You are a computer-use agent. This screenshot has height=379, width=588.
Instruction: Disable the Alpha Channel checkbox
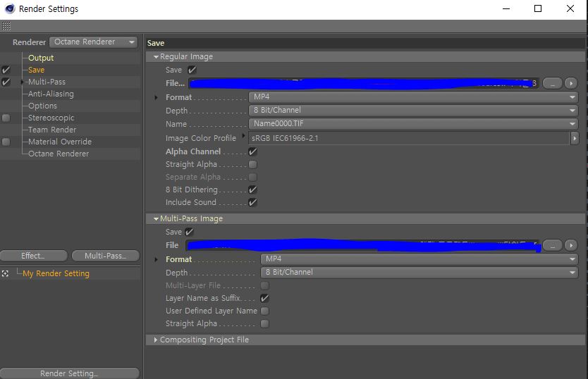click(252, 152)
